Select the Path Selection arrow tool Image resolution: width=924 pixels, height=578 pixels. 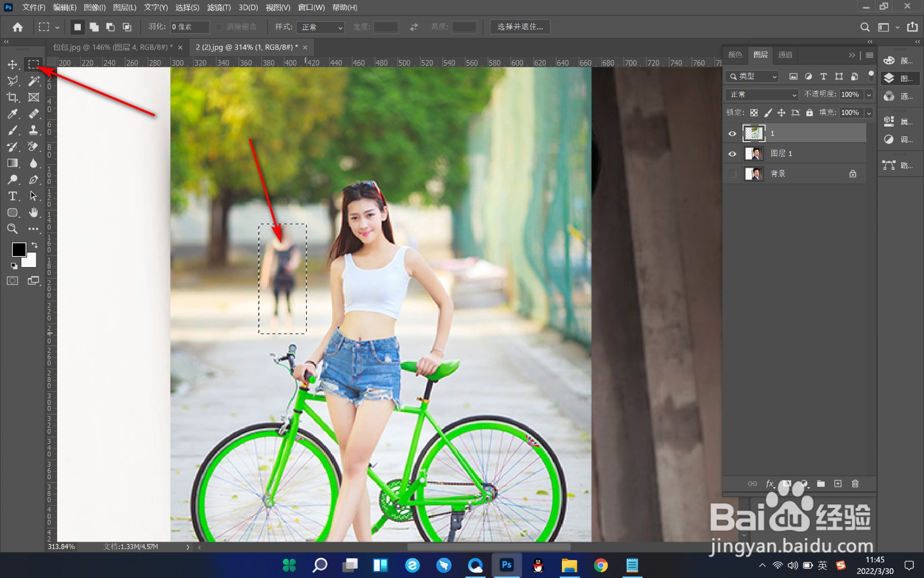[33, 196]
